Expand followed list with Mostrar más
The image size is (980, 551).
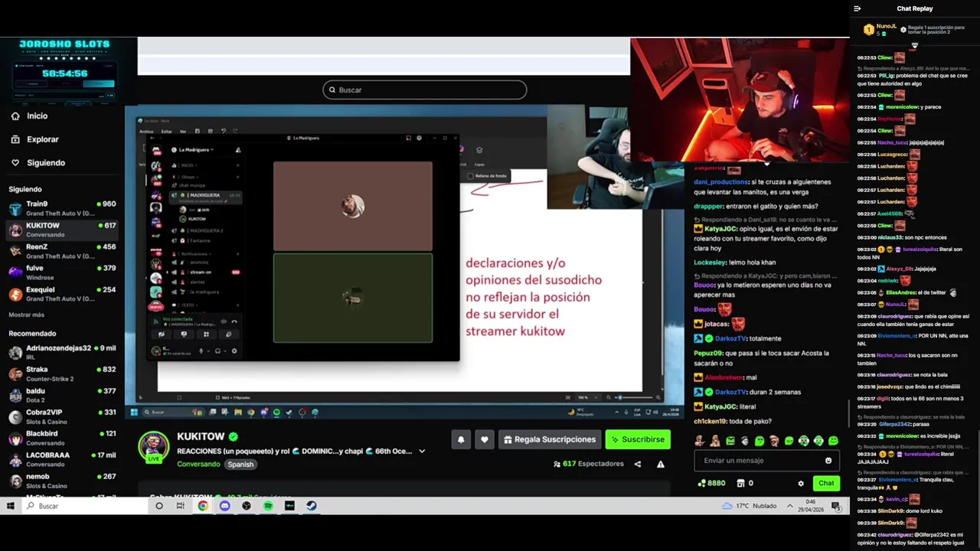click(x=27, y=315)
